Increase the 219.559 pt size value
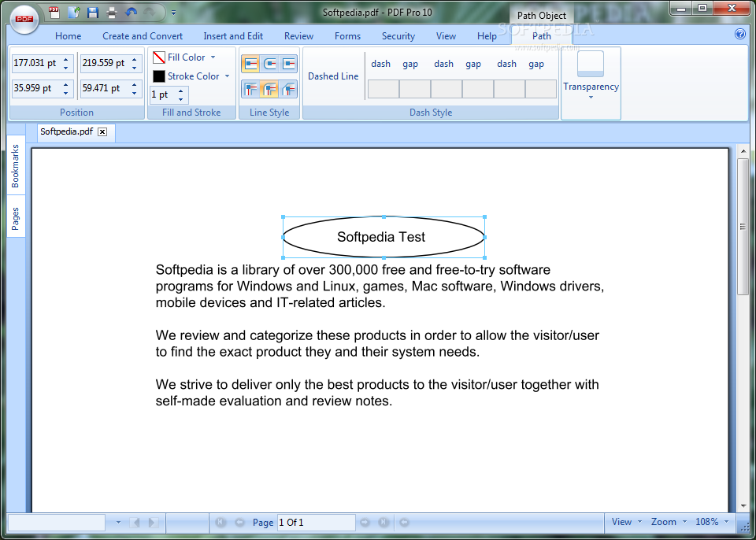The width and height of the screenshot is (756, 540). pyautogui.click(x=134, y=59)
